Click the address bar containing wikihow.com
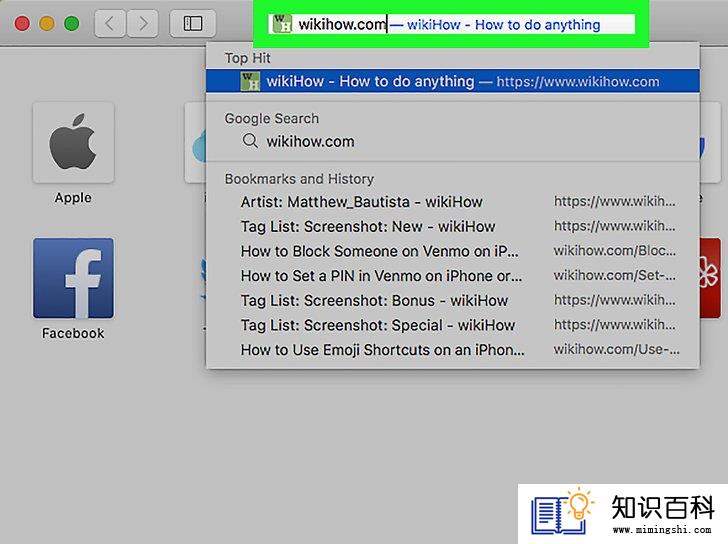The width and height of the screenshot is (728, 544). (452, 24)
